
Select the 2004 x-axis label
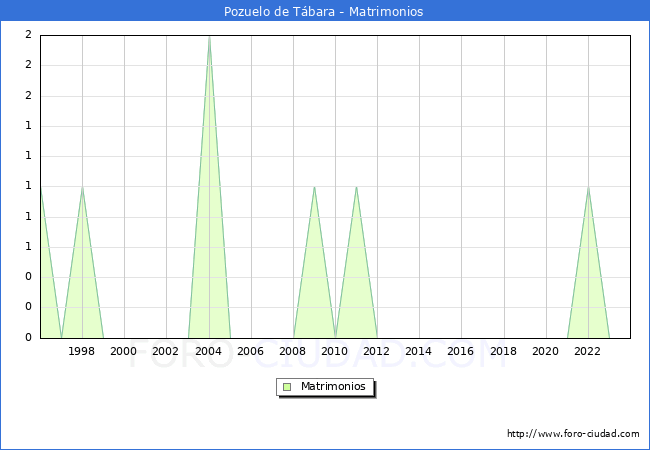209,351
